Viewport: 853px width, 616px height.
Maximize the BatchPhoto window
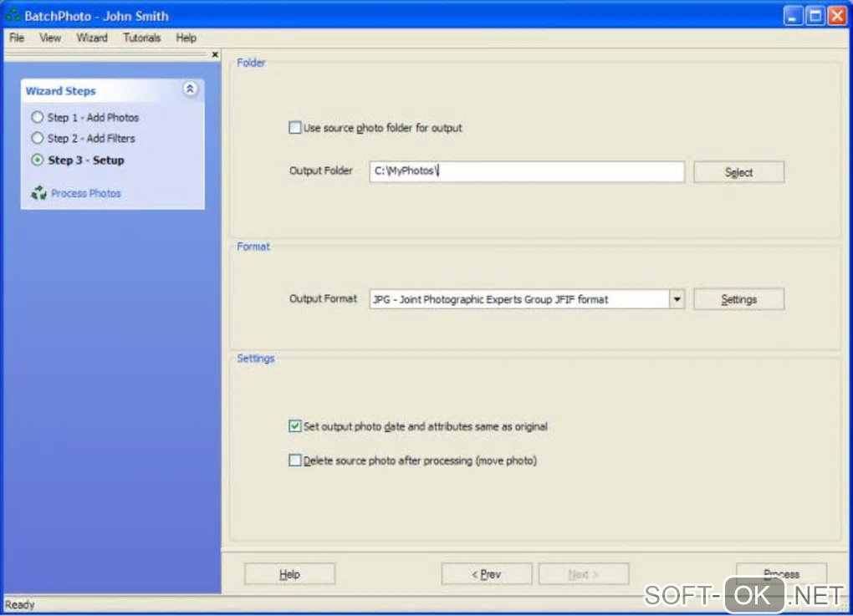tap(815, 15)
